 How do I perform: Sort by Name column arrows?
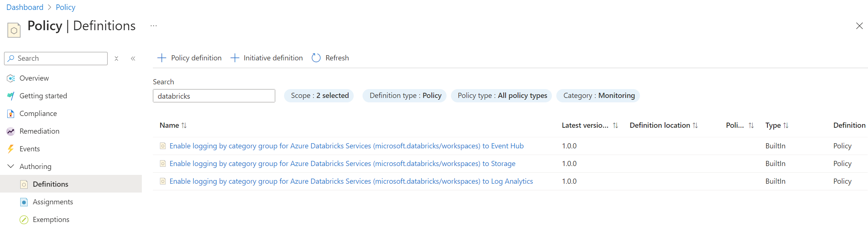(x=184, y=126)
